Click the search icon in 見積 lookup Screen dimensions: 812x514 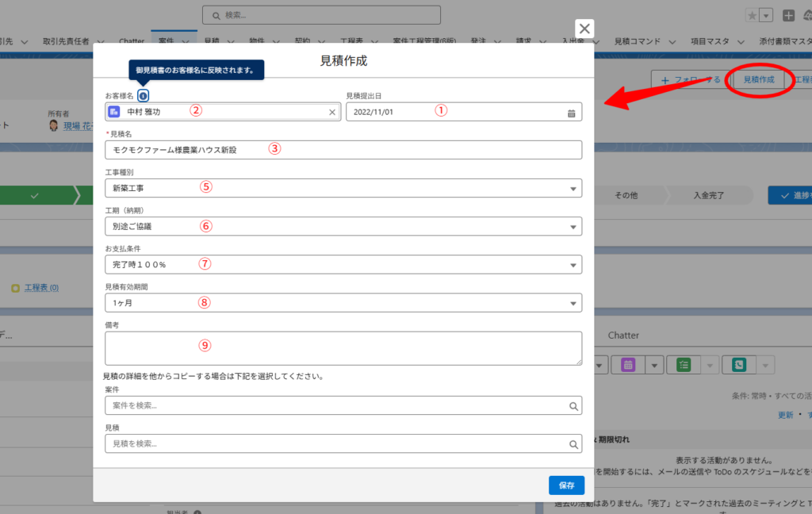pos(573,444)
